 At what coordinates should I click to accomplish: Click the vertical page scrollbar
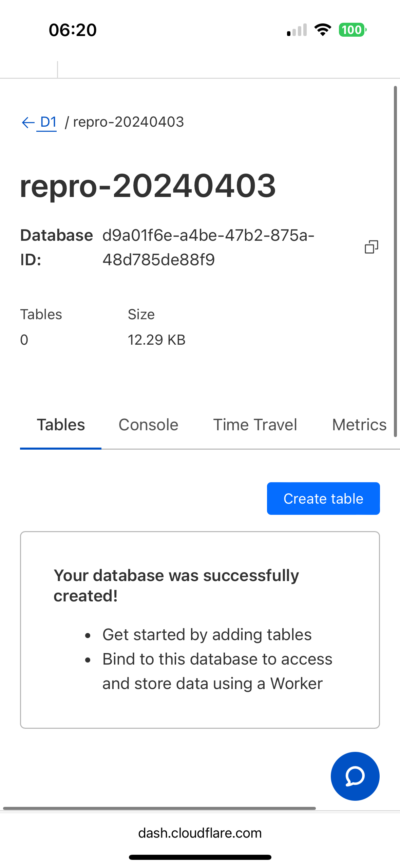pos(395,261)
